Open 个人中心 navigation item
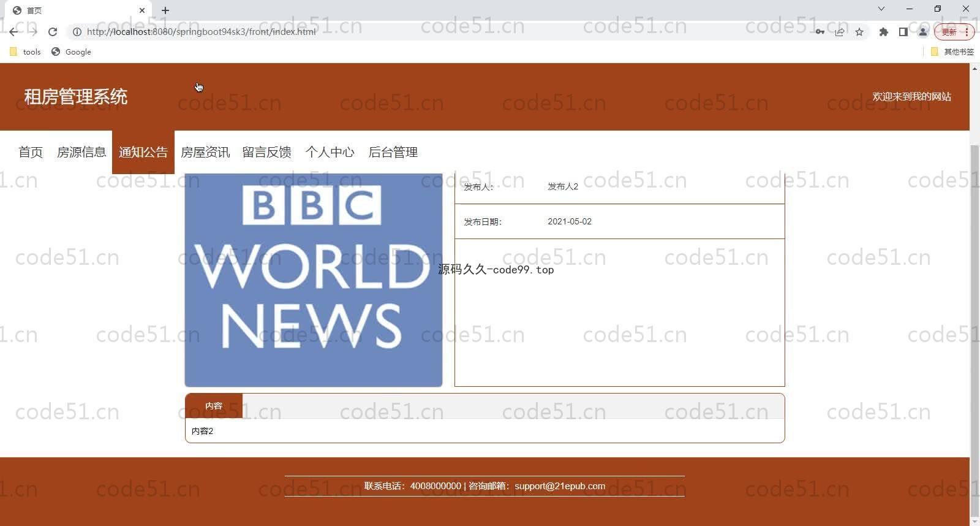 click(330, 152)
